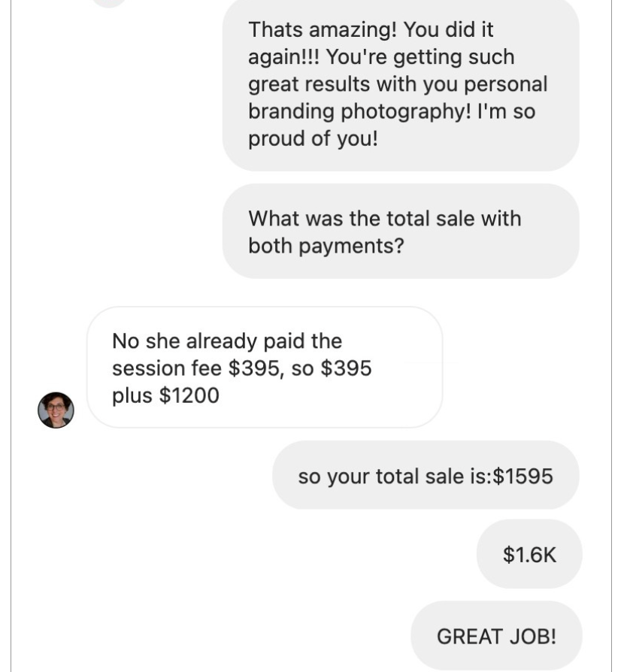Click the '$1595' amount in sent message
This screenshot has width=621, height=672.
[x=523, y=476]
